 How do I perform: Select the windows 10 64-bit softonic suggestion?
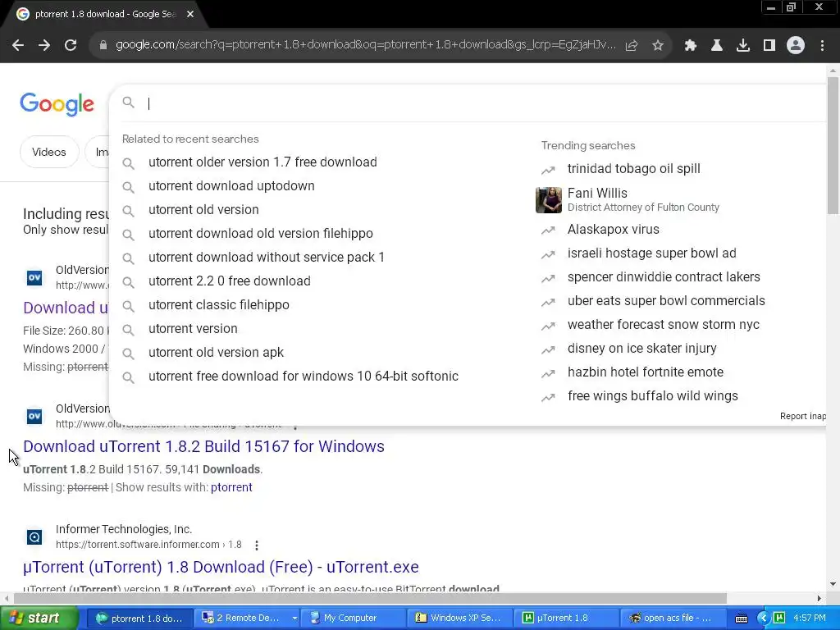(x=304, y=377)
